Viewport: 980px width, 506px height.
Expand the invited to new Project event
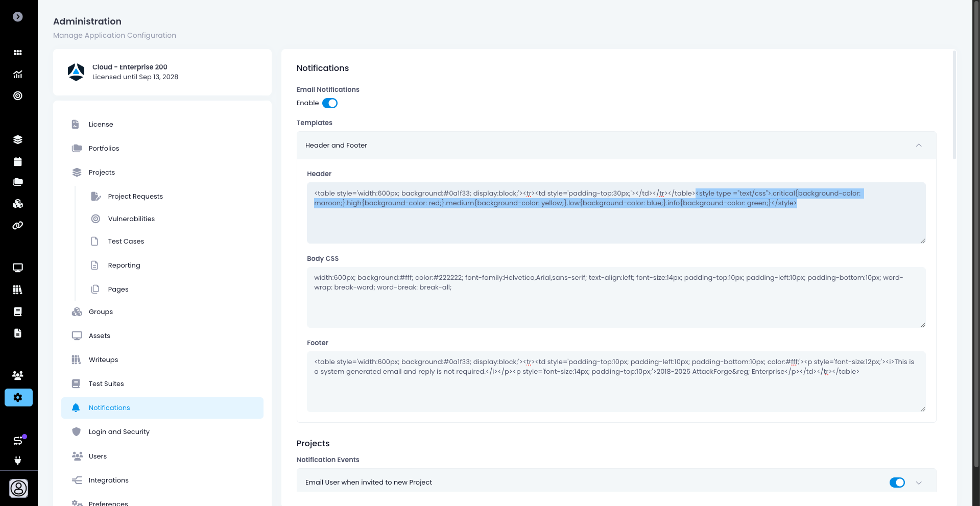point(919,483)
